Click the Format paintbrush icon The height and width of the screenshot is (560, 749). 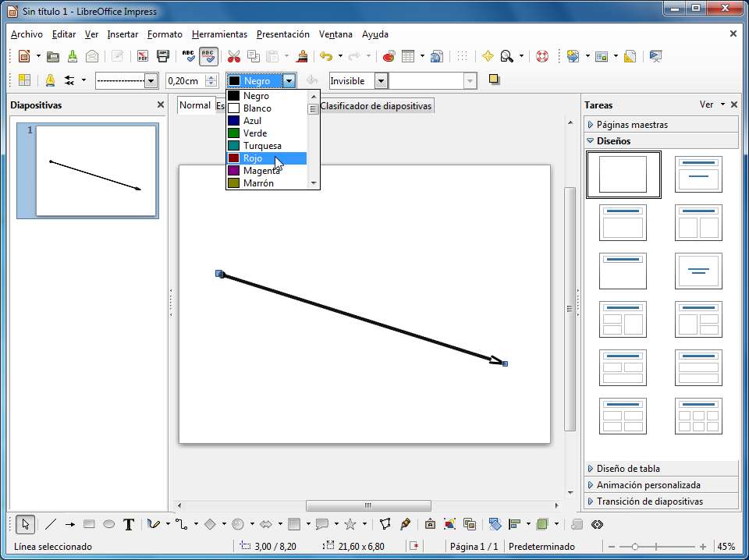301,56
